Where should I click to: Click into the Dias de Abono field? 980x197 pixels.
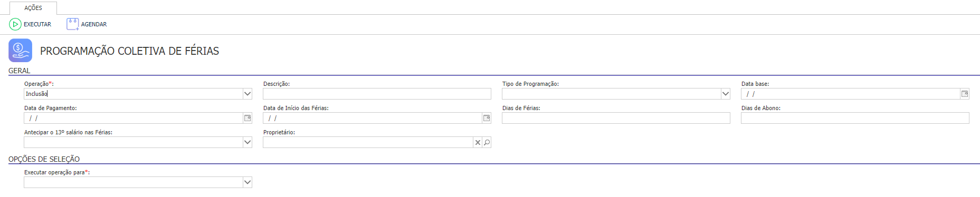coord(855,118)
